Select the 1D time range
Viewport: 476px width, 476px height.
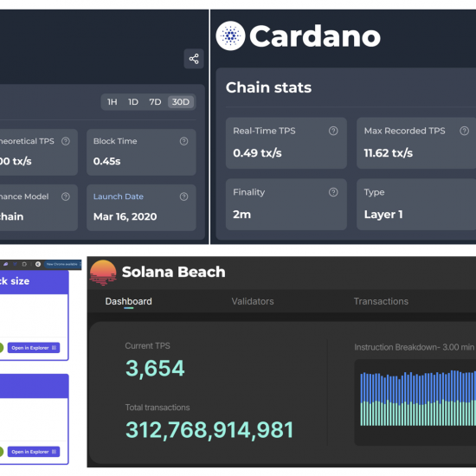click(x=133, y=102)
